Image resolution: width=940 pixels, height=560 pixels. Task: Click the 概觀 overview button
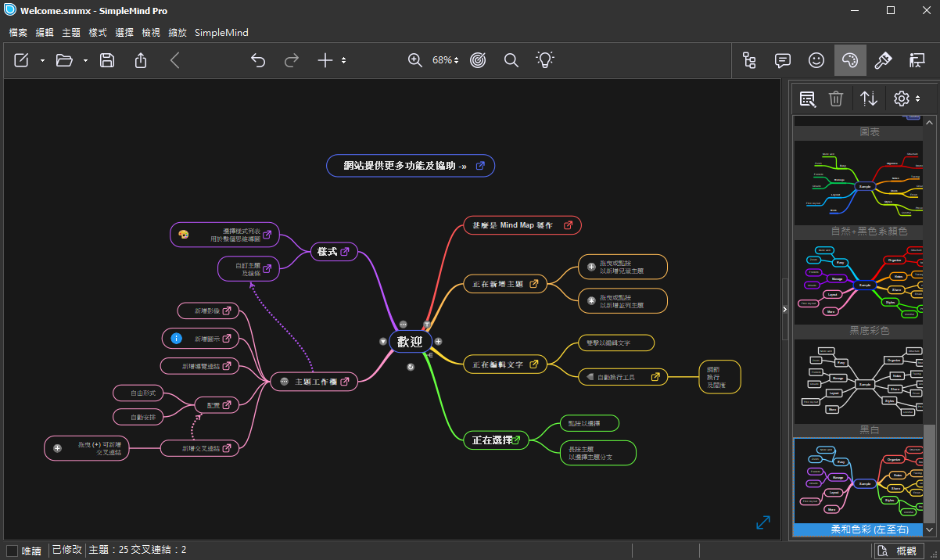pos(898,551)
